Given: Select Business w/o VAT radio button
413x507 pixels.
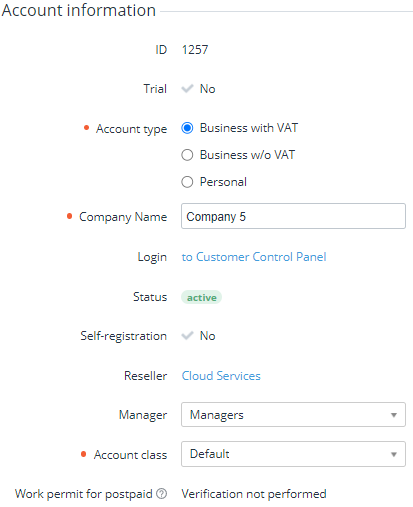Looking at the screenshot, I should click(x=187, y=155).
